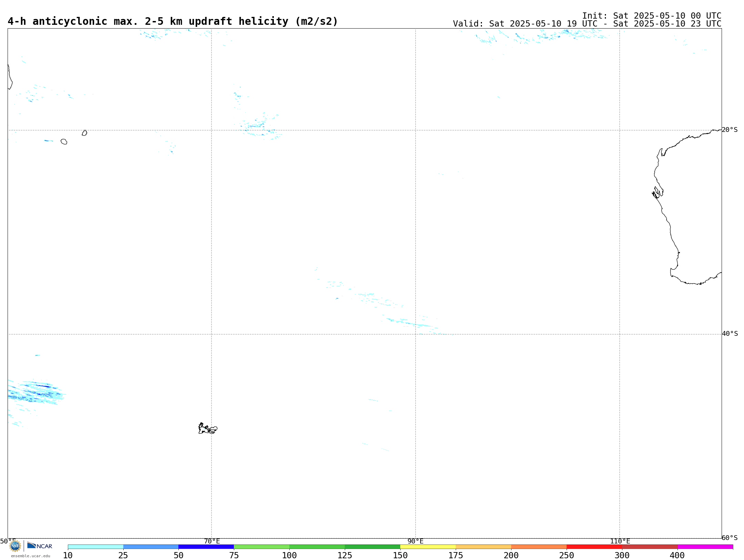Click the Shark Bay inlet on Australia's coast
This screenshot has width=744, height=560.
pyautogui.click(x=658, y=192)
